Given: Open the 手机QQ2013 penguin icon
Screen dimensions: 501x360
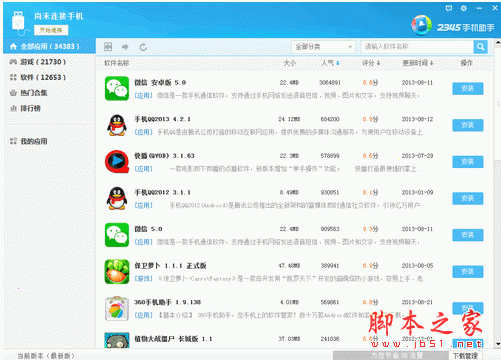Looking at the screenshot, I should pyautogui.click(x=117, y=125).
